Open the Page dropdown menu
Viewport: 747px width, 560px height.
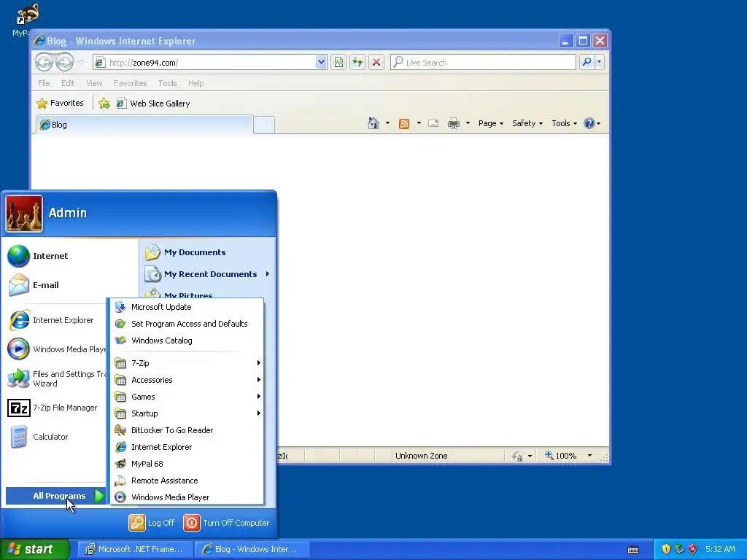pos(491,123)
